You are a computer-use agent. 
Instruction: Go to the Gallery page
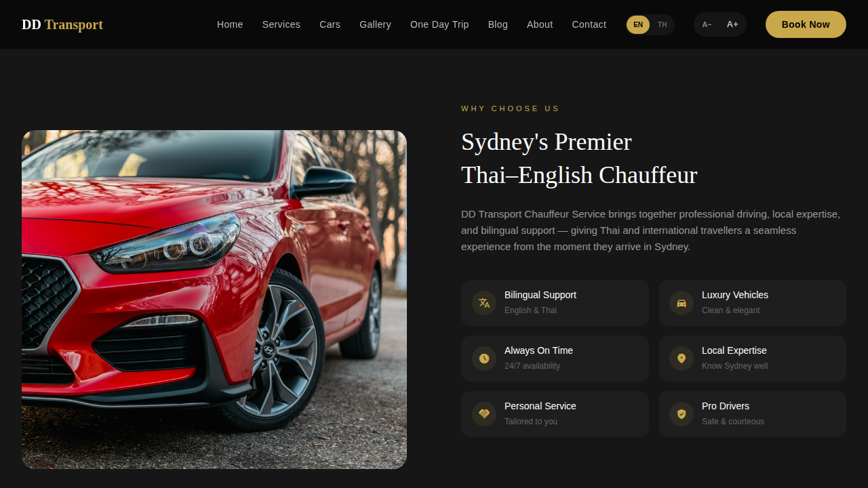pyautogui.click(x=375, y=24)
